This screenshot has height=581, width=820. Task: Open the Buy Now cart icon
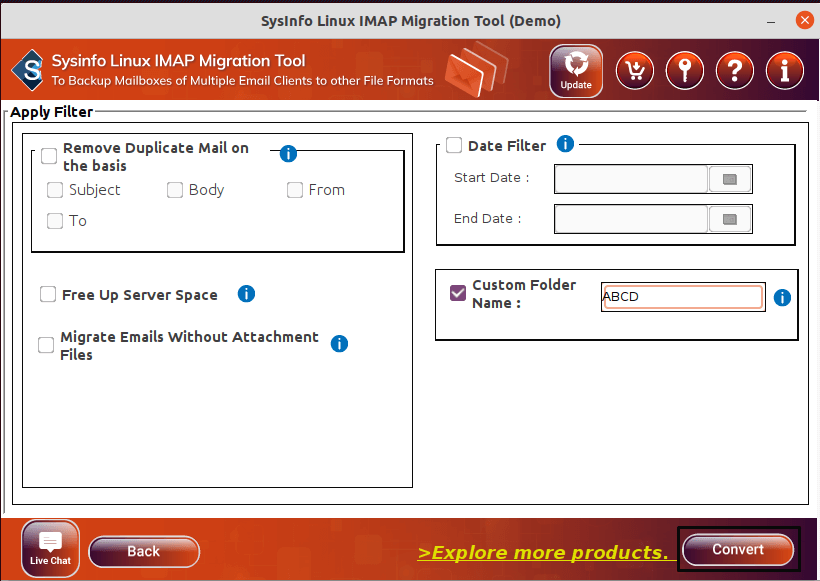[635, 71]
